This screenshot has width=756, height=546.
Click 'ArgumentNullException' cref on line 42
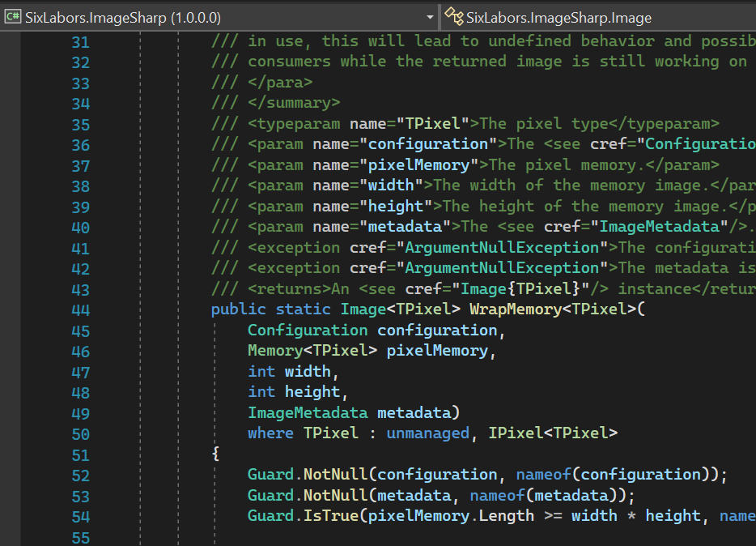[x=502, y=268]
